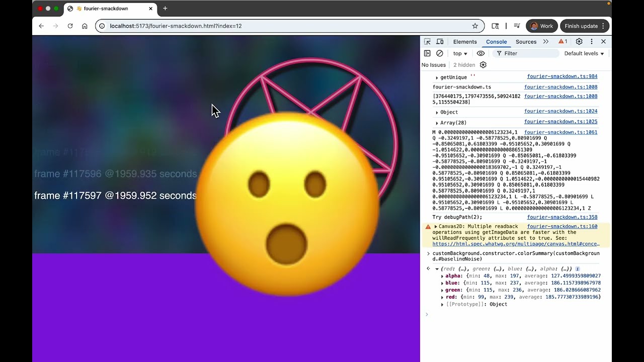Open the console issues settings gear
The height and width of the screenshot is (362, 644).
click(483, 65)
